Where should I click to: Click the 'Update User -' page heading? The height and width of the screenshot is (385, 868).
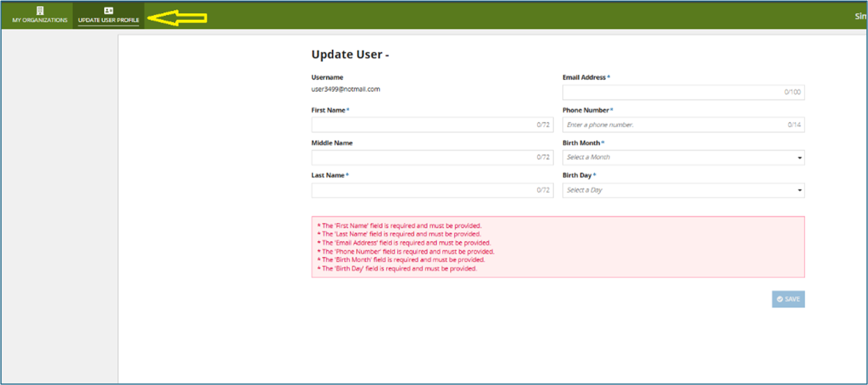[350, 55]
